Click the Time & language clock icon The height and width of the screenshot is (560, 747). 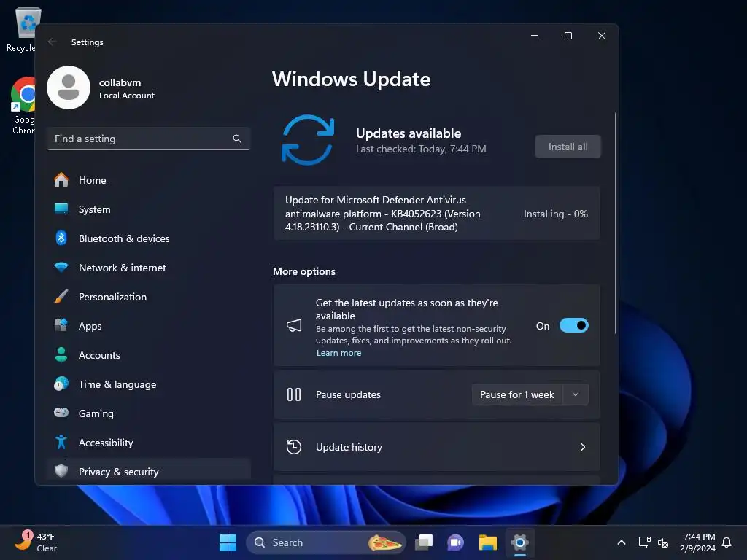[61, 384]
